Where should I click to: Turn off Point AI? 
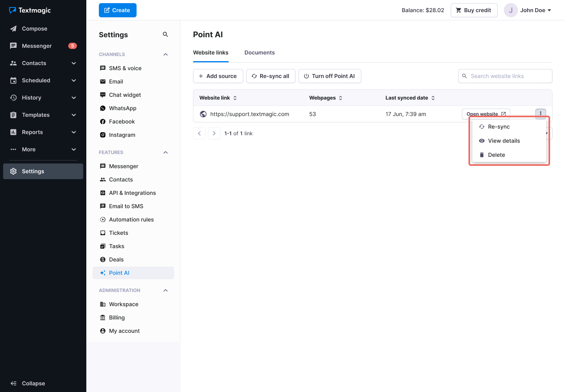pyautogui.click(x=330, y=76)
